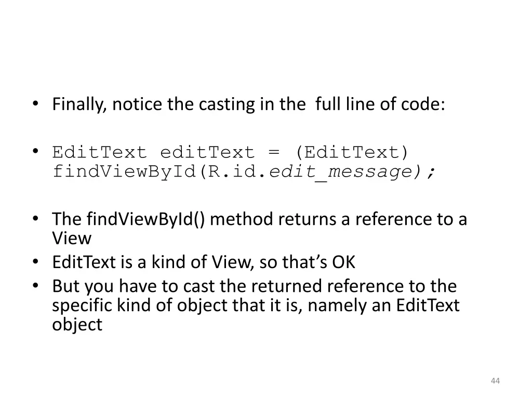Click the '(EditText)' cast in the code

pyautogui.click(x=352, y=152)
